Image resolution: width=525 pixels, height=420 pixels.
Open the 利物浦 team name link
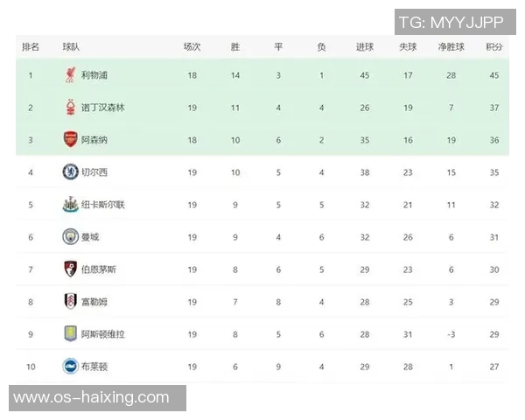tap(94, 75)
